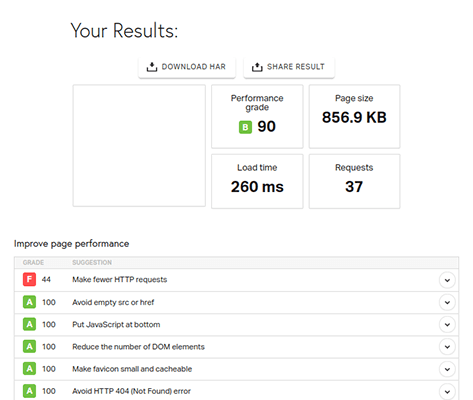Viewport: 473px width, 400px height.
Task: Expand Avoid HTTP 404 error row
Action: (x=447, y=391)
